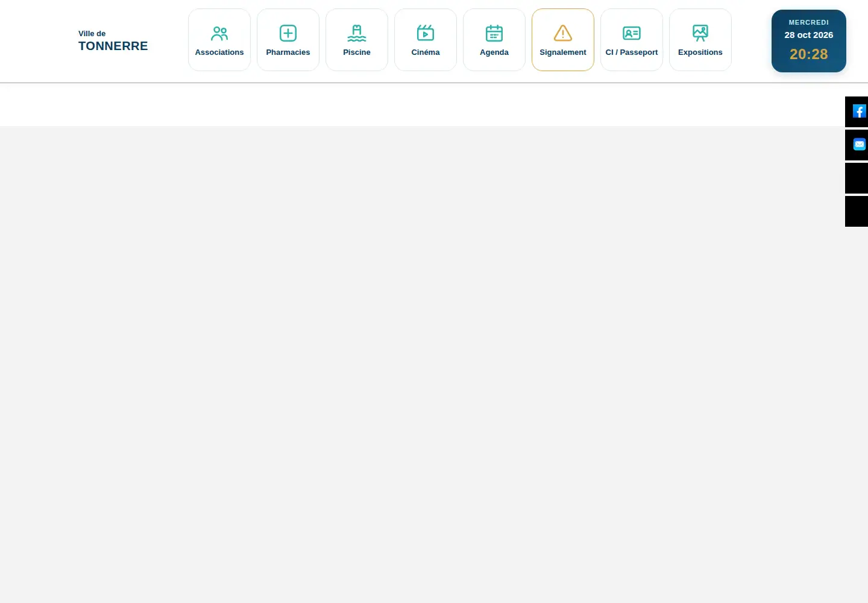The image size is (868, 603).
Task: Open the Associations people icon tile
Action: pyautogui.click(x=219, y=40)
